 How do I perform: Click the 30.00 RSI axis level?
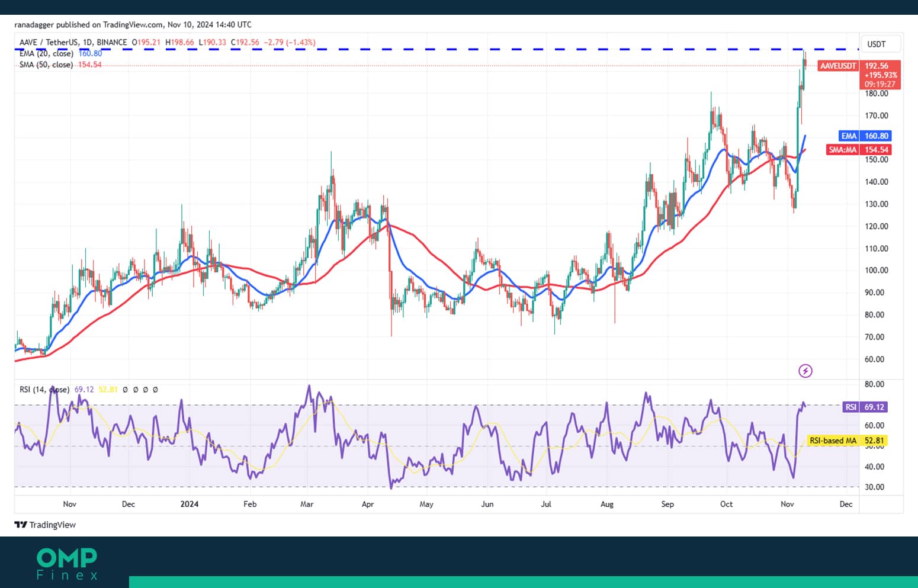(x=875, y=487)
